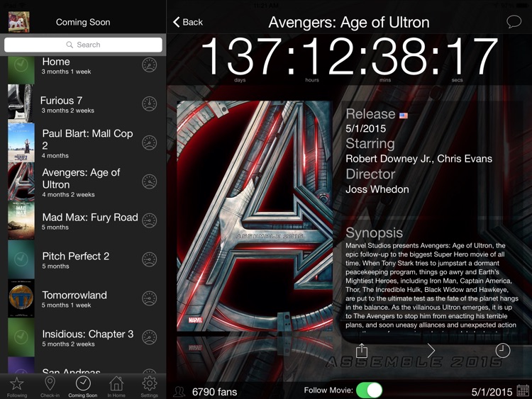Open the Settings tab
The image size is (532, 399).
(149, 387)
